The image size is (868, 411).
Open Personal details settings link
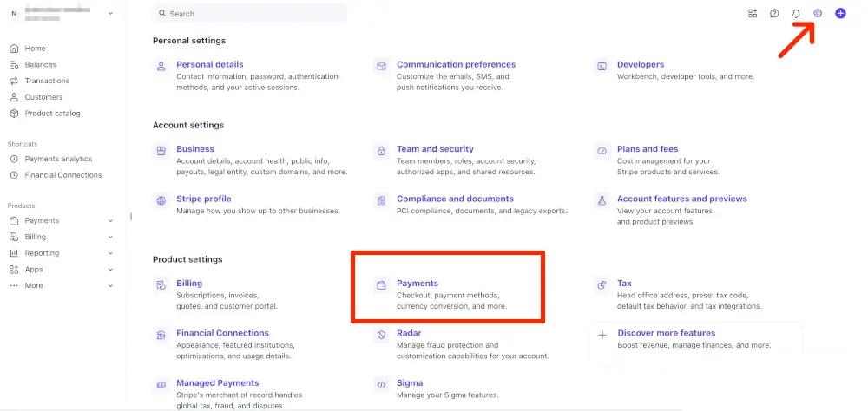point(210,65)
